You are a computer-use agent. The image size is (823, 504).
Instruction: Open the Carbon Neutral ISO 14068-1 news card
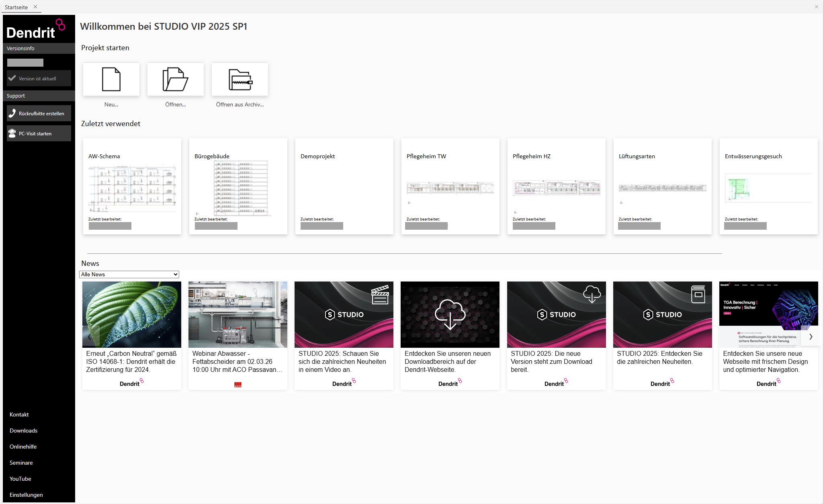[x=132, y=336]
